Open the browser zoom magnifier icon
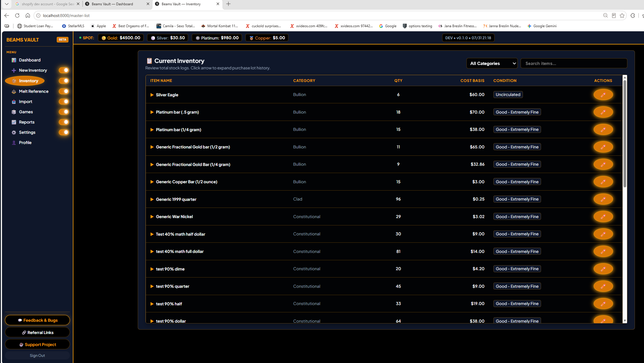The width and height of the screenshot is (644, 363). [605, 16]
